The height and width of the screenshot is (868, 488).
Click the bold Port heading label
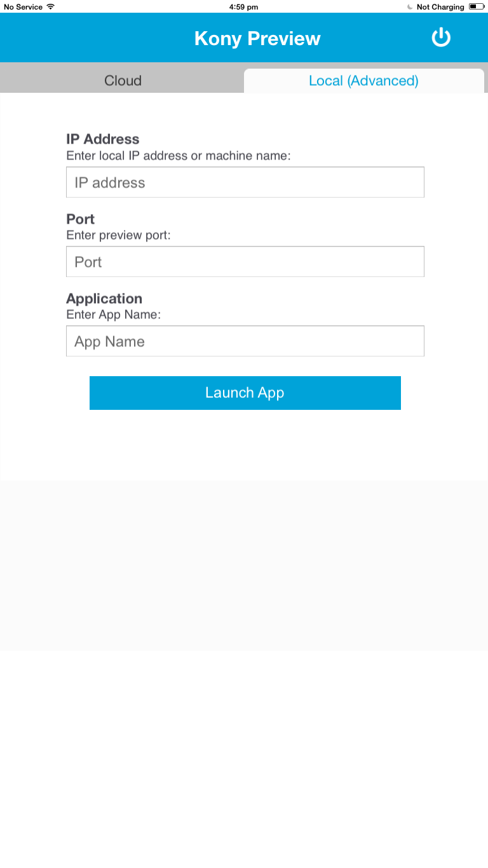[x=81, y=219]
